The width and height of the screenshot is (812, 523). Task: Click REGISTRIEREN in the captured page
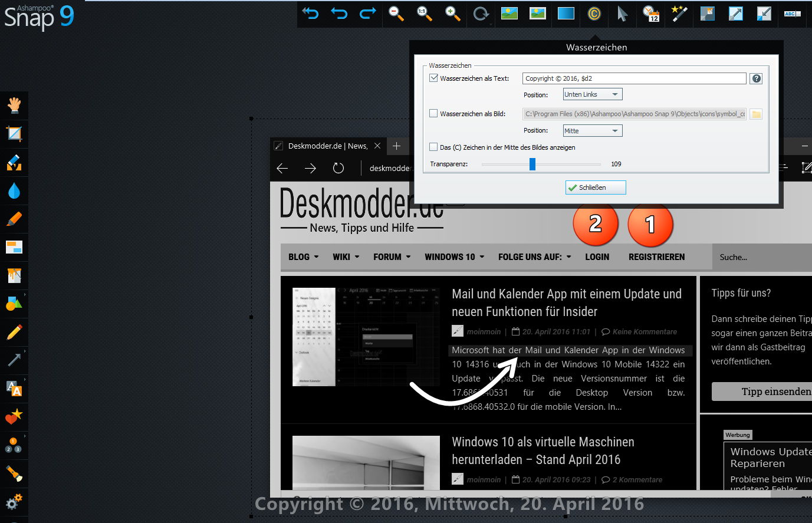pyautogui.click(x=656, y=257)
